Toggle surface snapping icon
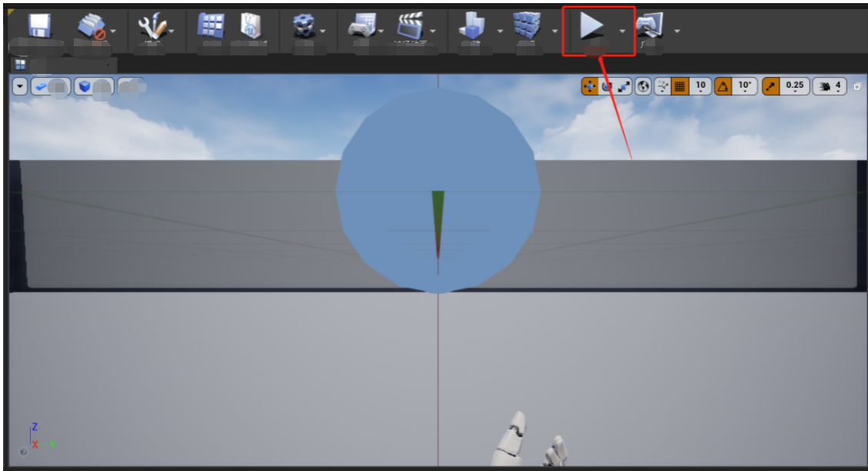868x471 pixels. pos(662,86)
